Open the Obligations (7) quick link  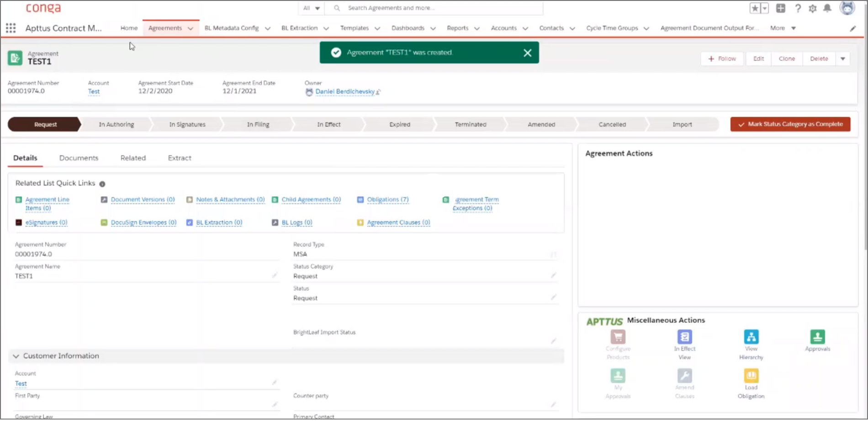(x=387, y=200)
